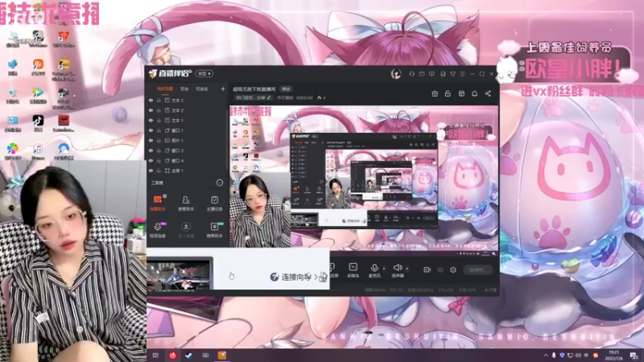
Task: Hide the 文本 1 source
Action: click(151, 120)
